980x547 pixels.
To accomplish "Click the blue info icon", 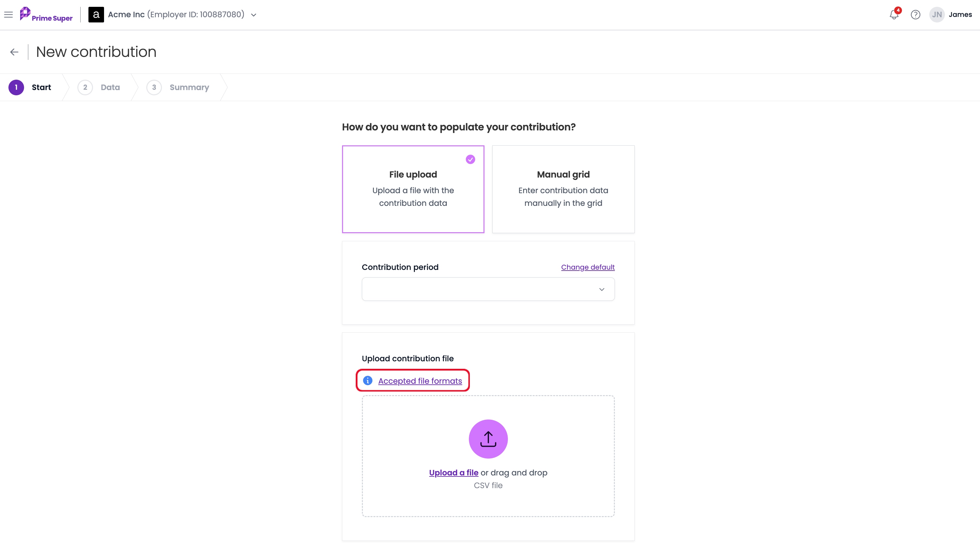I will point(367,380).
